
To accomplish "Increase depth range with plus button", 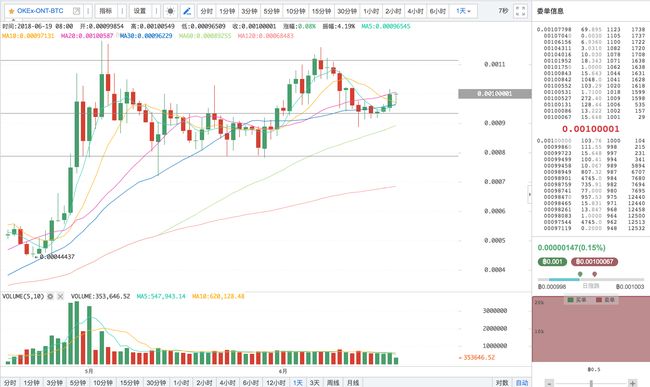I will 632,383.
